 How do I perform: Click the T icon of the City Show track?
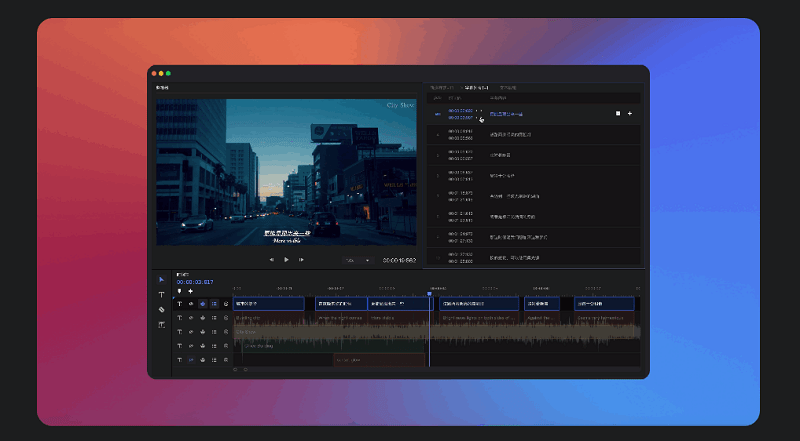click(x=179, y=332)
